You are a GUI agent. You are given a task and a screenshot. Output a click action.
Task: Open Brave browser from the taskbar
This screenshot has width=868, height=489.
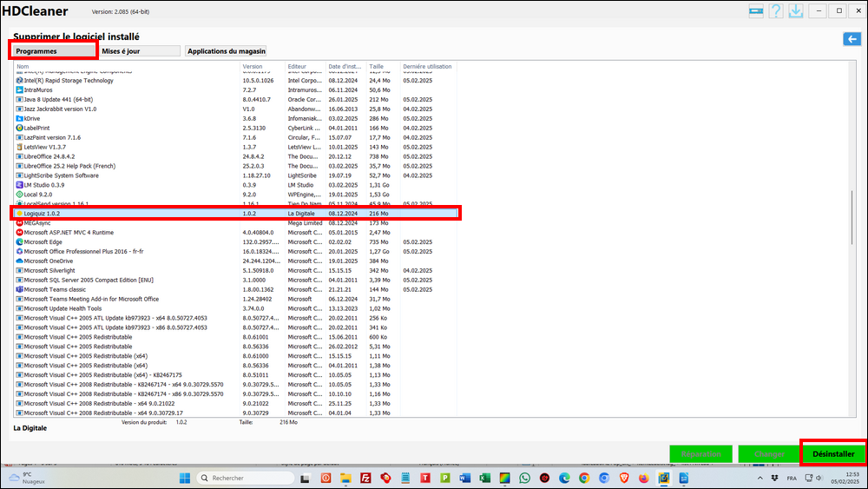624,478
